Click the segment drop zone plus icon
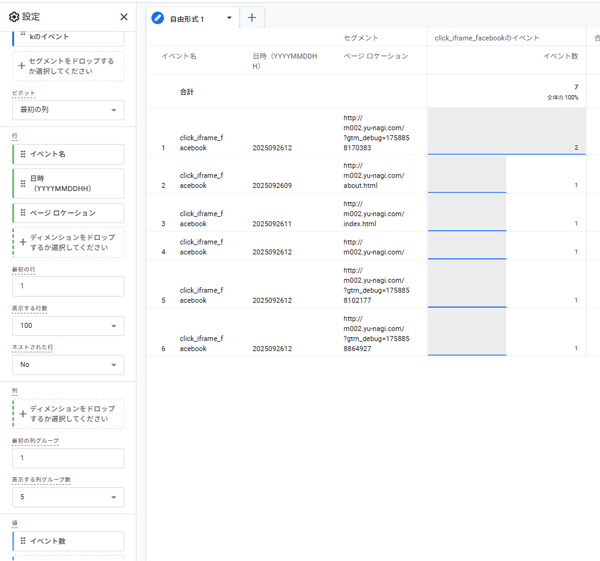Viewport: 600px width, 561px height. point(22,66)
